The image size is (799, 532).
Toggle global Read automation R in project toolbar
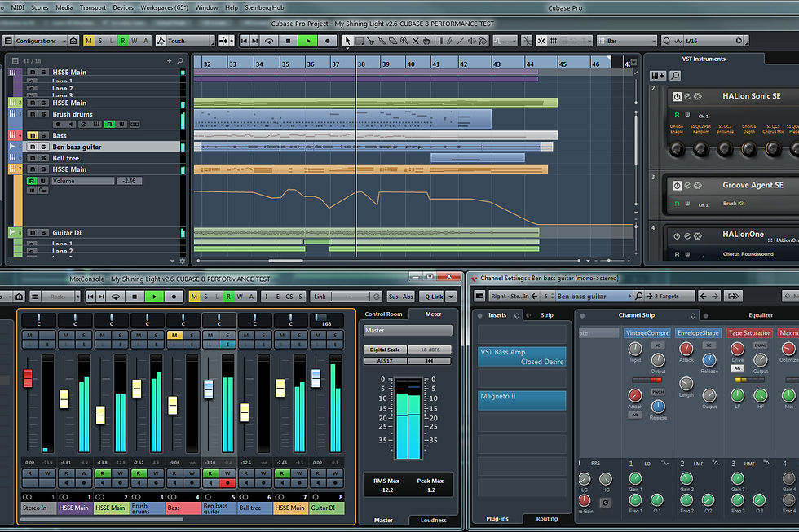[x=123, y=41]
